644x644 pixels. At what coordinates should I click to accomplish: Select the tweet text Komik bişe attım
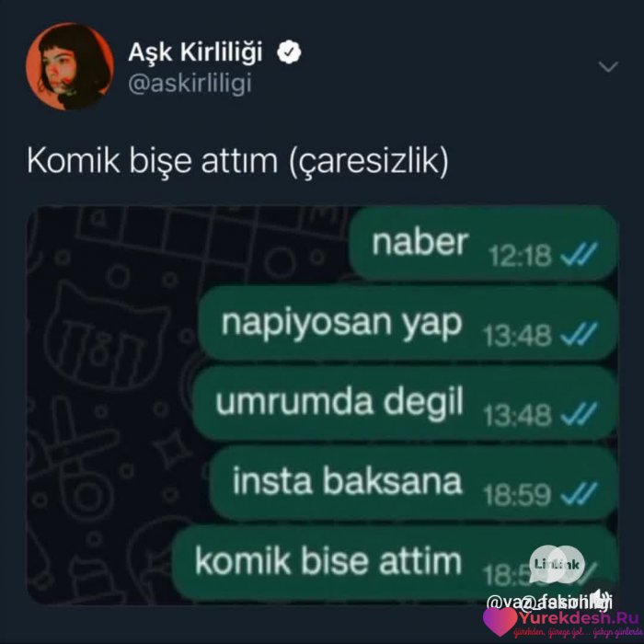152,161
